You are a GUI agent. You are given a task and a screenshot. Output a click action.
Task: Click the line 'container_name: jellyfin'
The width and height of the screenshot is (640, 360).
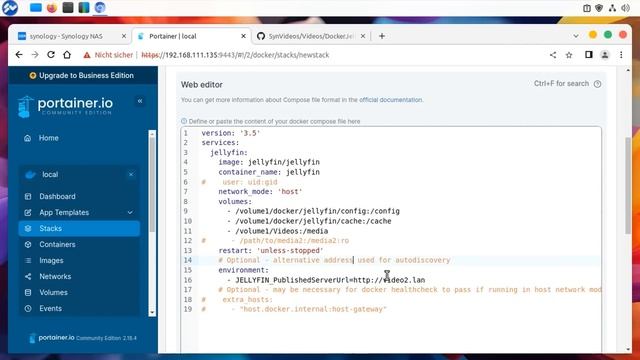pos(269,172)
